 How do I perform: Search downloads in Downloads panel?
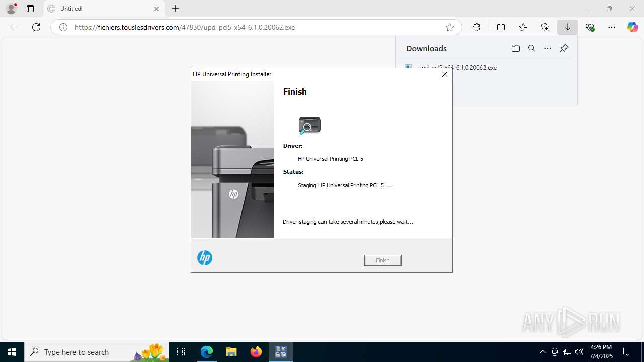coord(531,48)
